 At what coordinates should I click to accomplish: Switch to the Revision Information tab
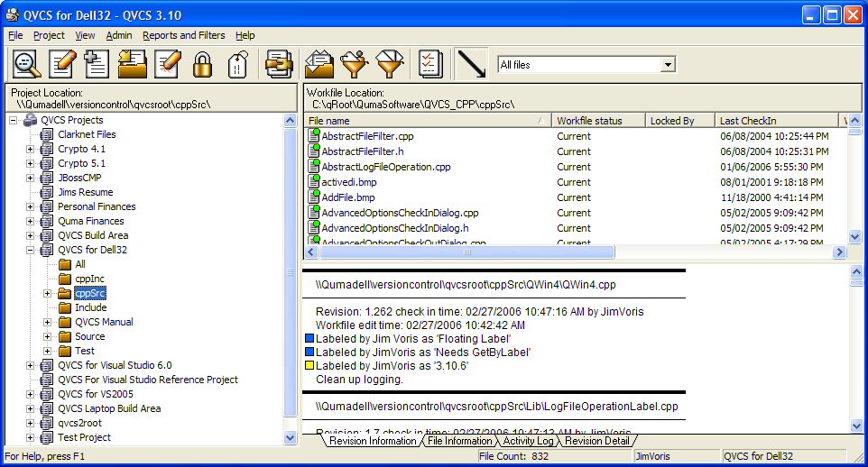click(373, 441)
